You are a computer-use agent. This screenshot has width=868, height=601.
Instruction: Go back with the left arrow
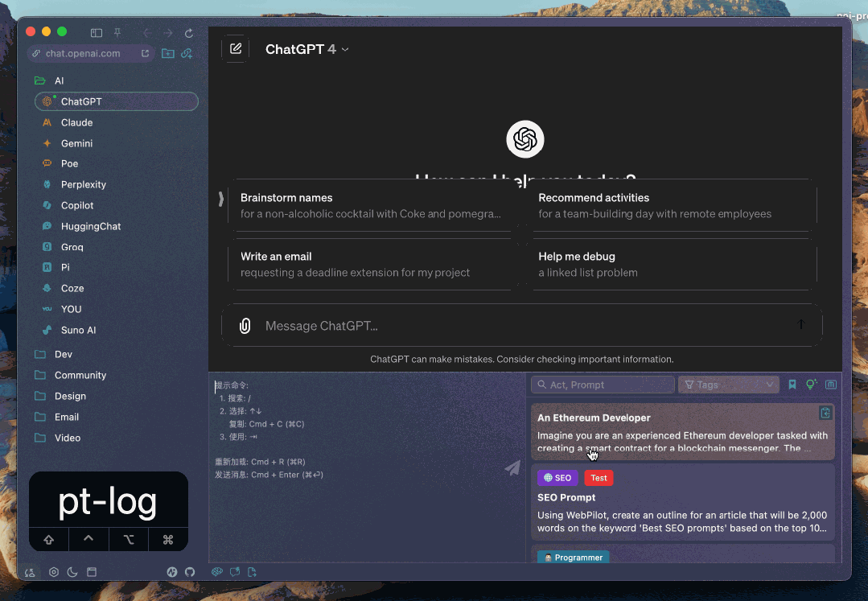pos(147,33)
